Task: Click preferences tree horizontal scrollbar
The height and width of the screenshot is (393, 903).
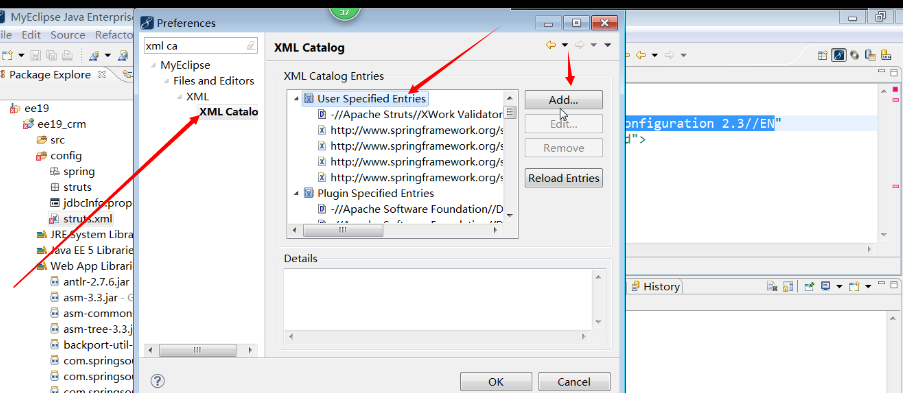Action: tap(198, 350)
